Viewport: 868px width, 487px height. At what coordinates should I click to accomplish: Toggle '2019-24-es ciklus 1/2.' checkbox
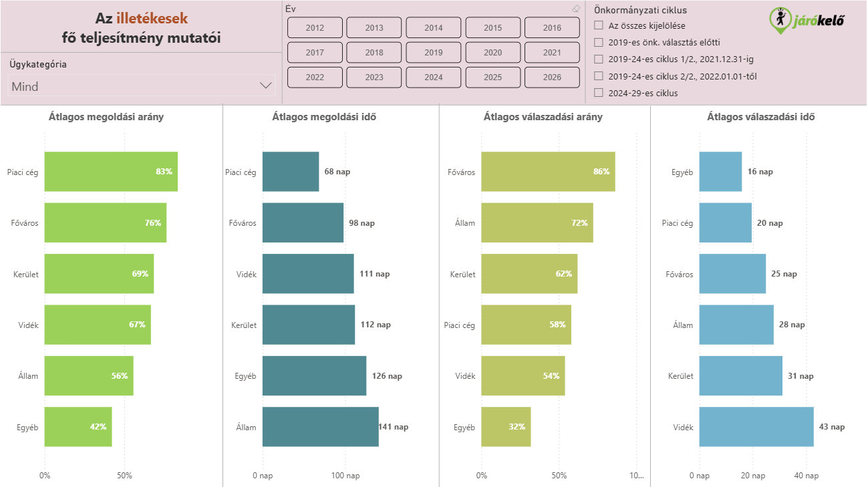coord(599,59)
